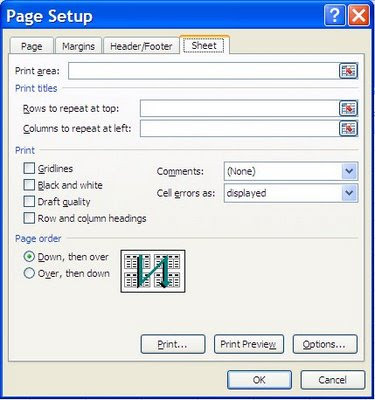Viewport: 375px width, 400px height.
Task: Check the Black and white option
Action: (29, 185)
